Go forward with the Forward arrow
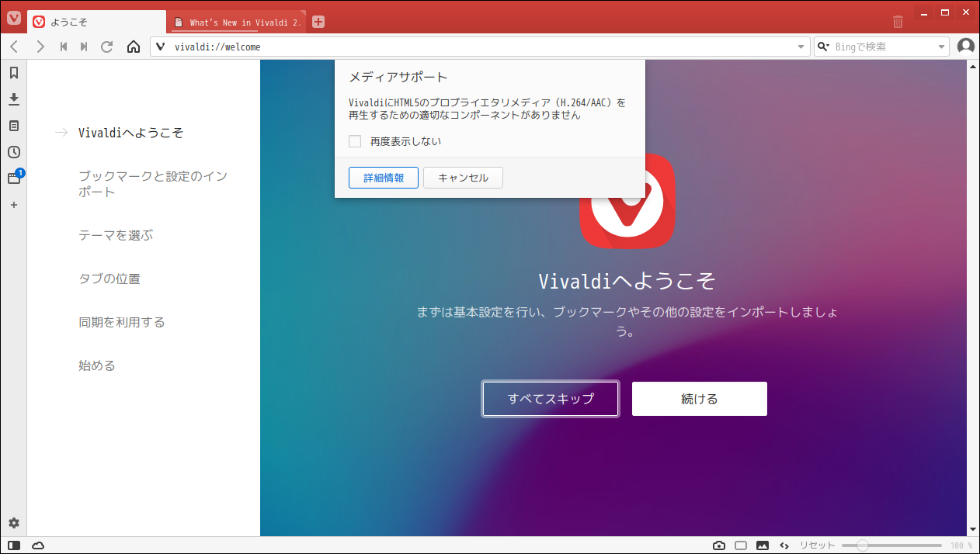 click(40, 47)
